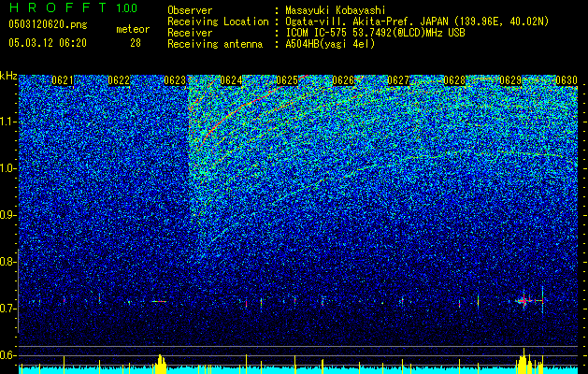Click the 0625 time marker
588x374 pixels.
(287, 80)
